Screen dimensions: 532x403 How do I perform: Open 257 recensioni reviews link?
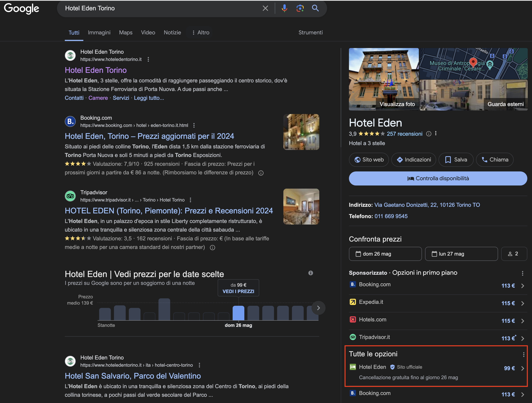coord(405,134)
